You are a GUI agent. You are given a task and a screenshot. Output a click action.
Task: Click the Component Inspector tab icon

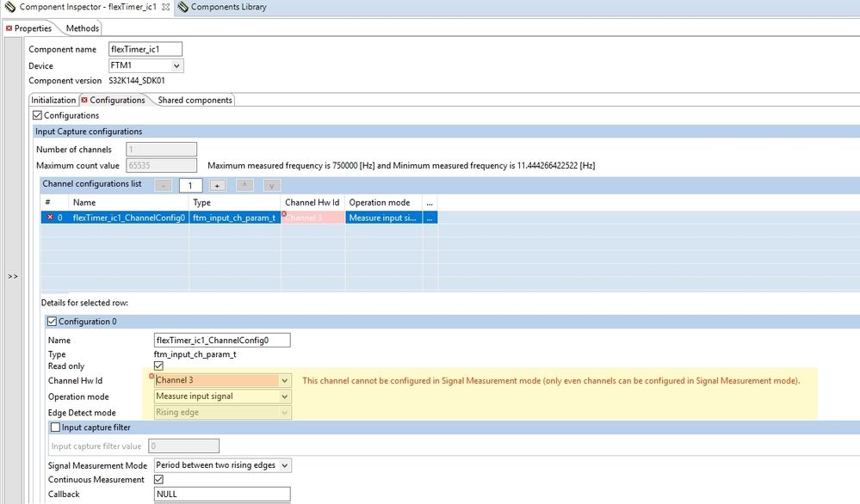coord(9,7)
